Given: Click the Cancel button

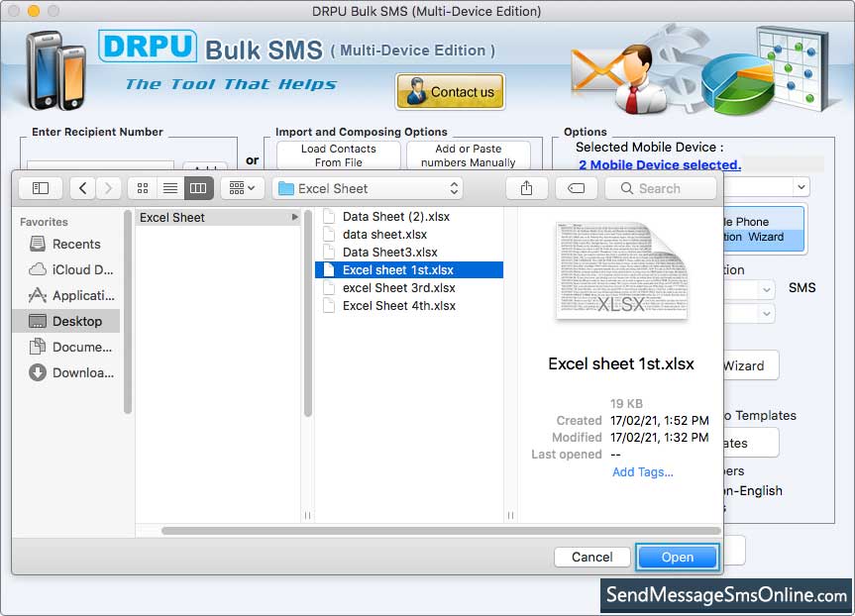Looking at the screenshot, I should click(x=591, y=558).
